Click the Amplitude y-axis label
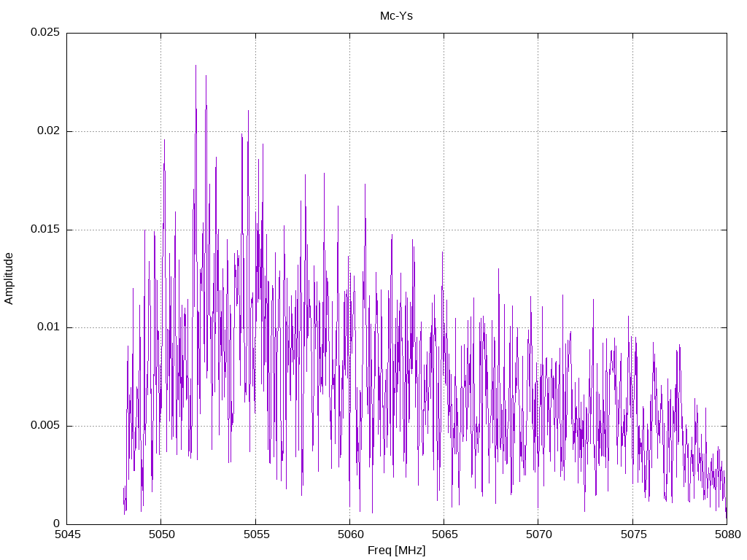The image size is (747, 560). [x=9, y=279]
